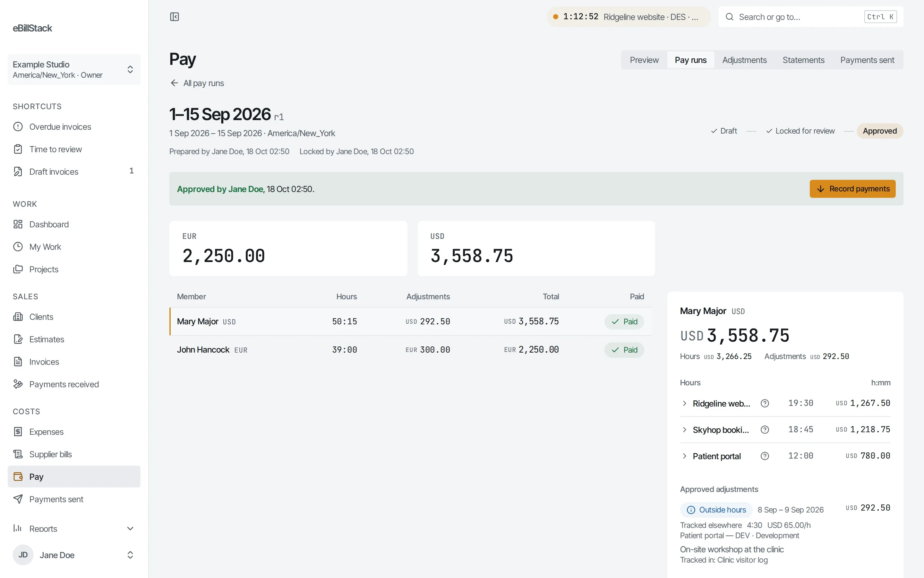Open Payments received page

pyautogui.click(x=74, y=384)
